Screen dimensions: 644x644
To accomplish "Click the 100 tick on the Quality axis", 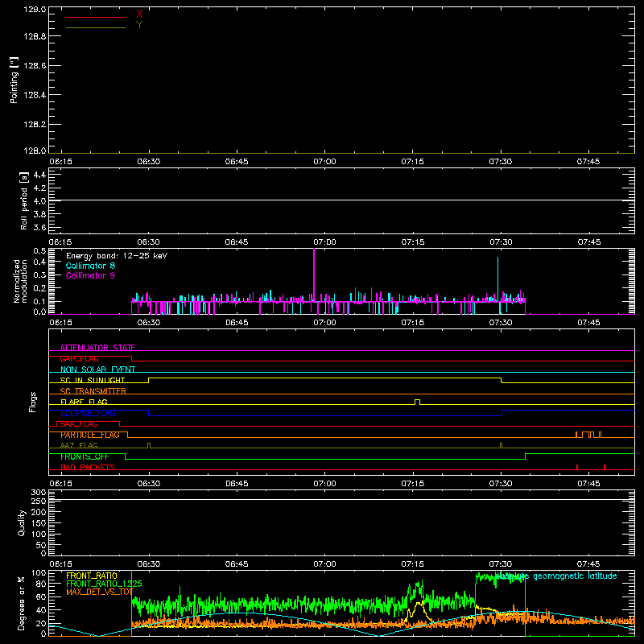I will point(38,535).
